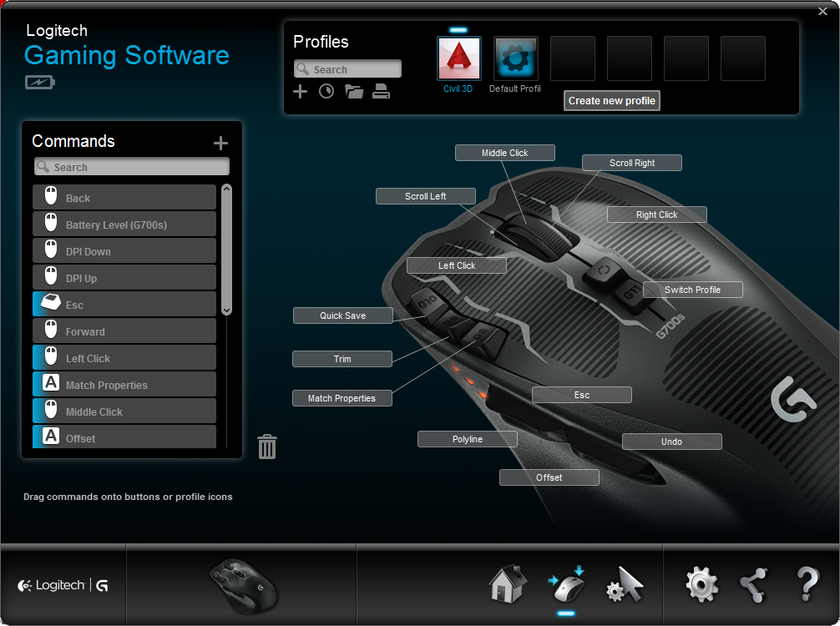Click into the Commands search field
This screenshot has height=626, width=840.
(x=132, y=167)
